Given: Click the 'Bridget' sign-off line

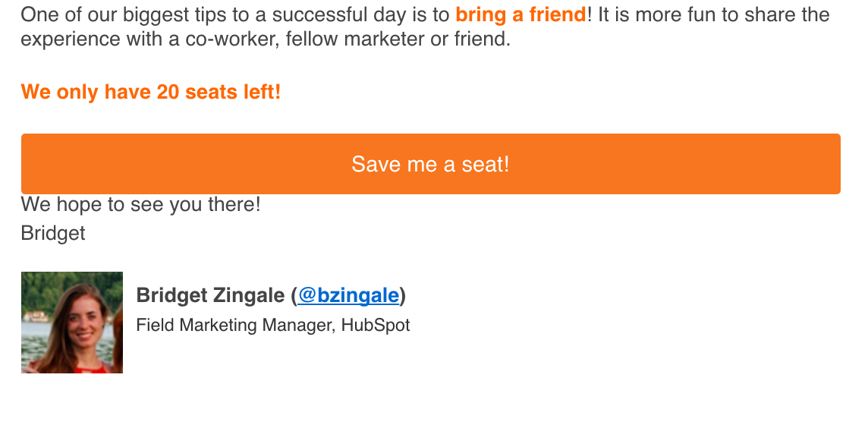Looking at the screenshot, I should click(53, 233).
